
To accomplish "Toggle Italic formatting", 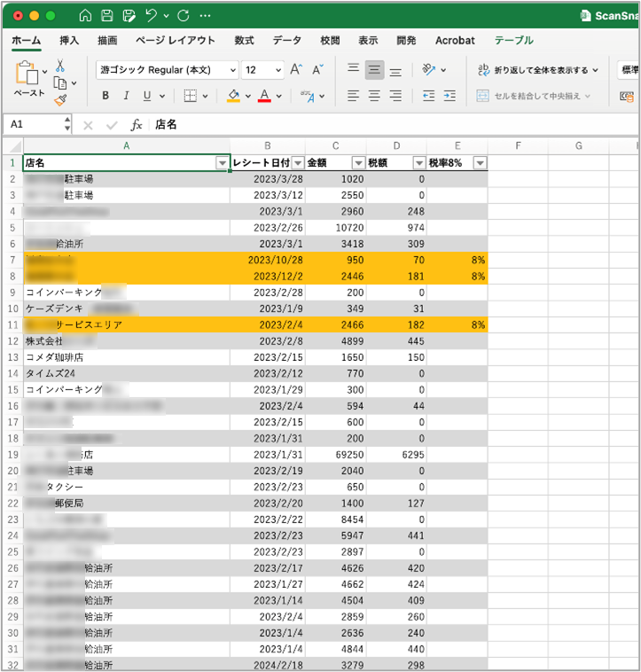I will tap(126, 96).
